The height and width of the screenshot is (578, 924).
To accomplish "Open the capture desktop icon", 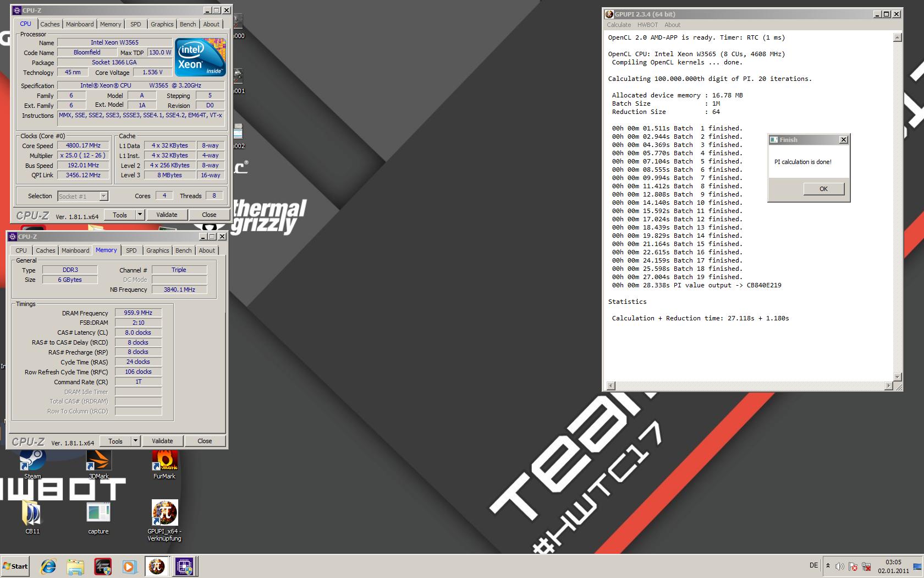I will (98, 517).
